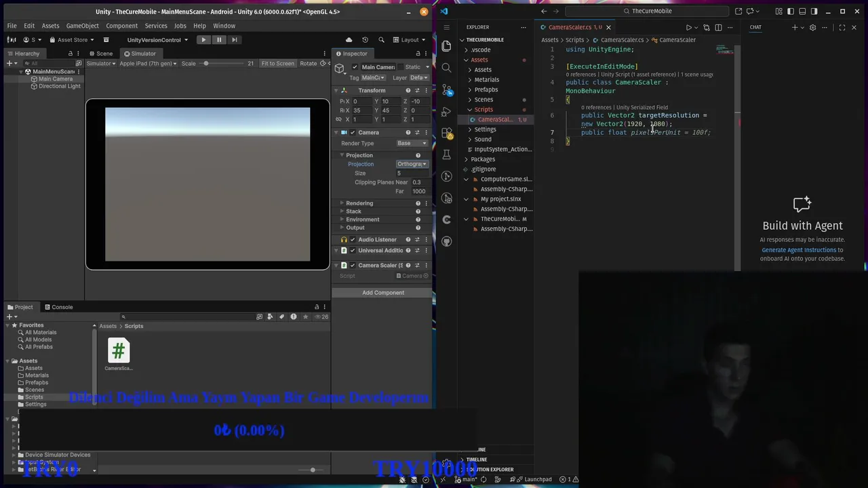The image size is (868, 488).
Task: Start a new chat with plus icon
Action: click(x=795, y=27)
